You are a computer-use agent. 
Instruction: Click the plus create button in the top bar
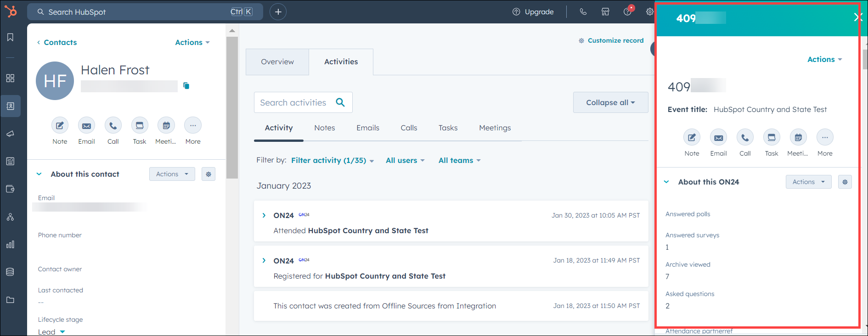(x=278, y=12)
